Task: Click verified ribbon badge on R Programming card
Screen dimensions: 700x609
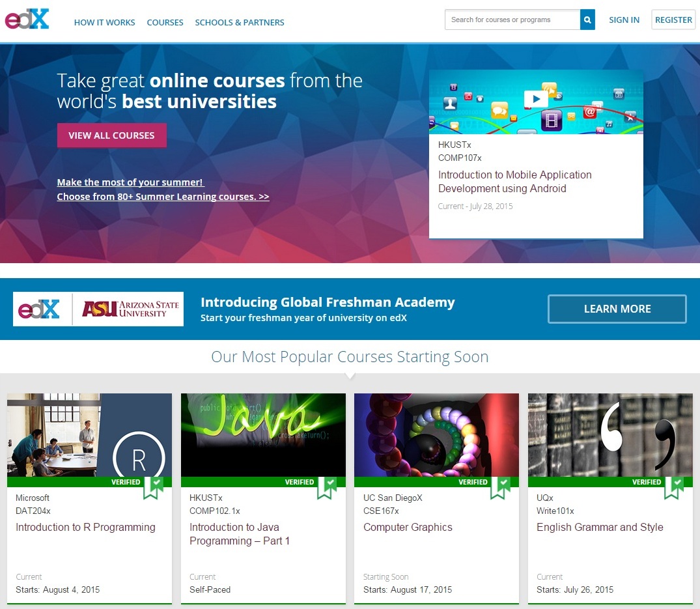Action: [x=152, y=487]
